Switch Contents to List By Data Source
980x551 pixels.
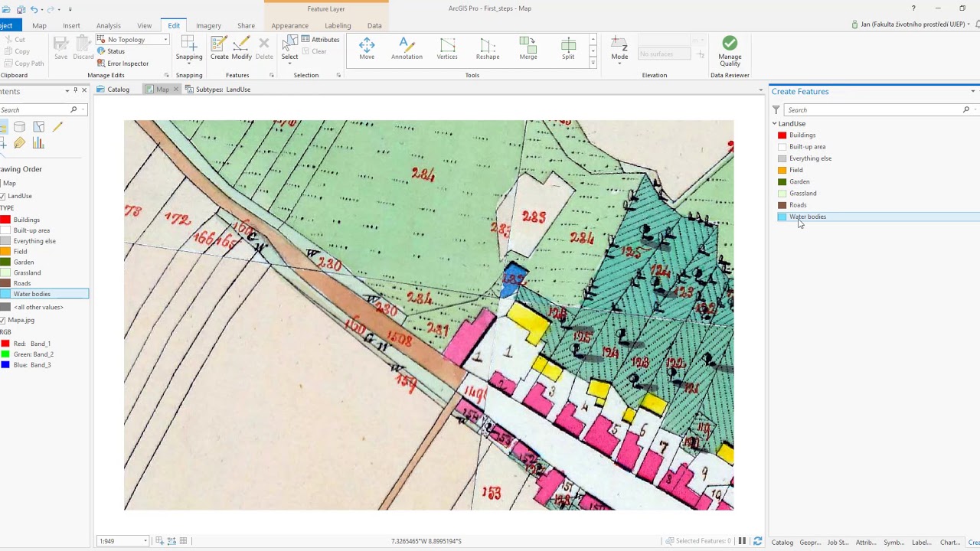[20, 127]
